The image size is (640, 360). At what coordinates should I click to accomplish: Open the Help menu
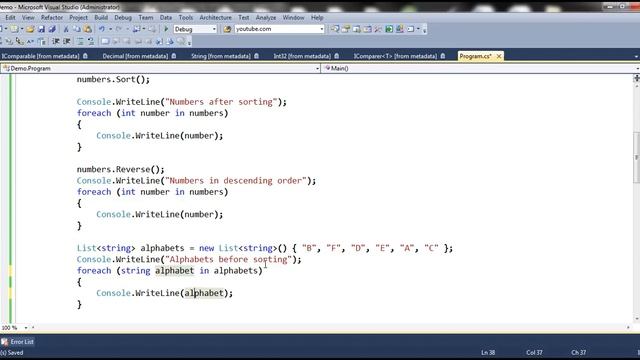pos(317,18)
